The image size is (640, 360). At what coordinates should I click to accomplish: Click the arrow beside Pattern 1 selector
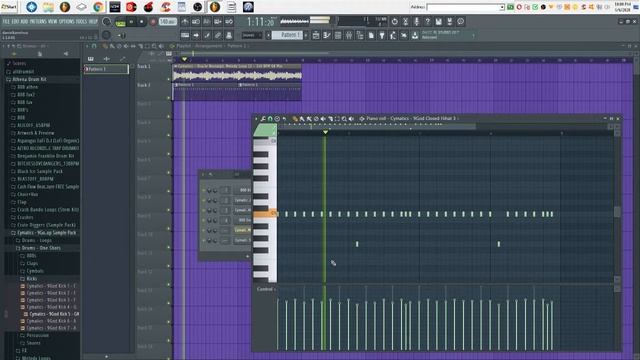[x=268, y=36]
